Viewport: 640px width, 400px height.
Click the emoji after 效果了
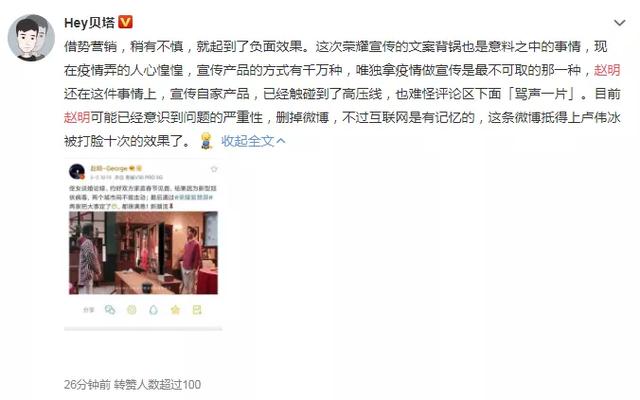(207, 141)
